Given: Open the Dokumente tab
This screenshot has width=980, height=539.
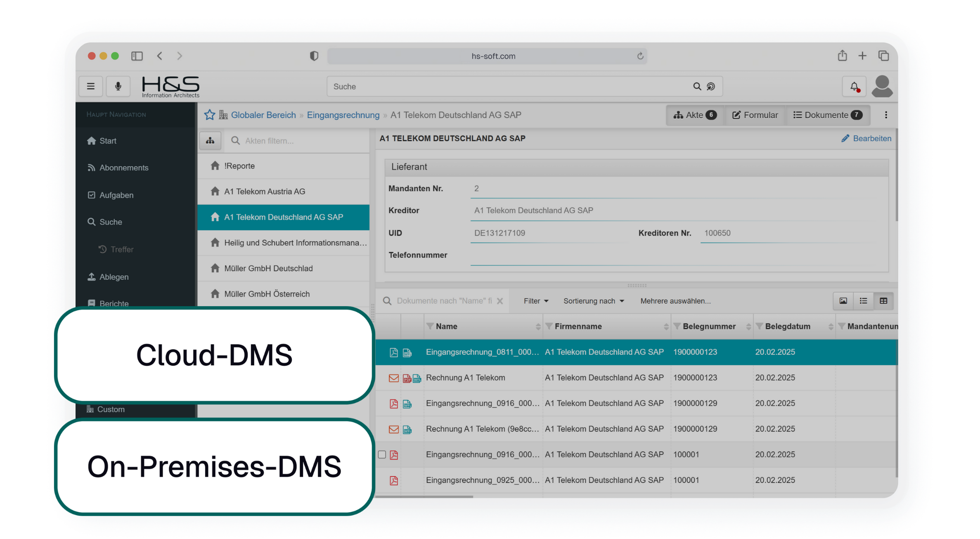Looking at the screenshot, I should pyautogui.click(x=827, y=115).
